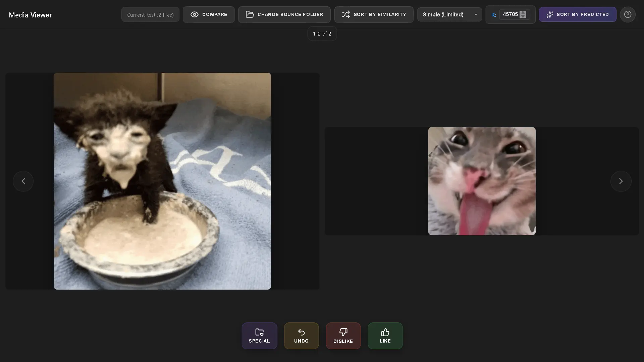Click the heart-tag icon on Special button

pos(259,332)
